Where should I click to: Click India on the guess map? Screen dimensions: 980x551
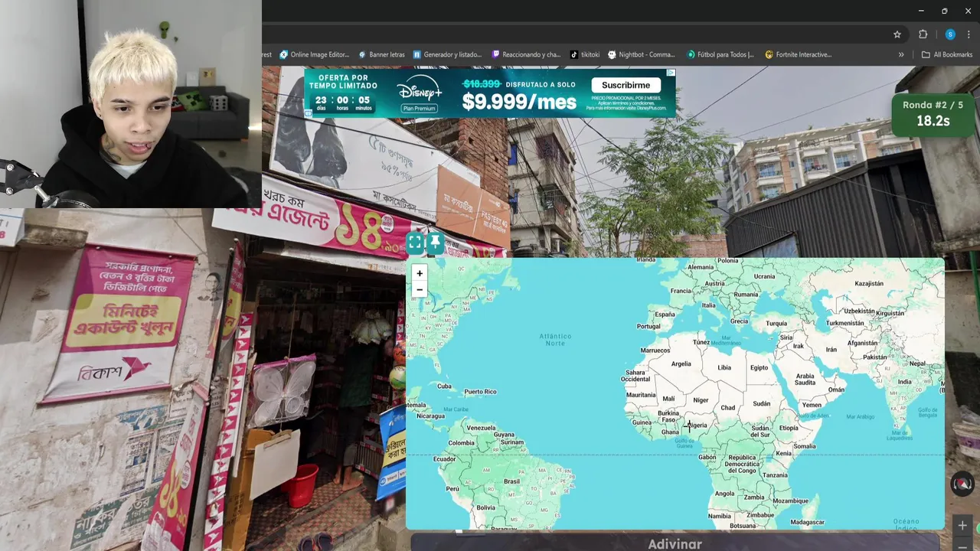point(905,382)
